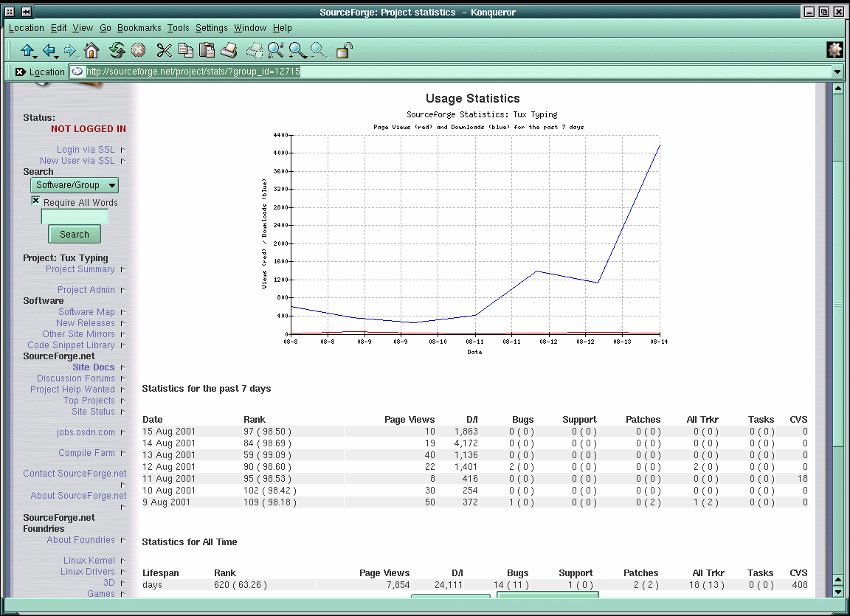Viewport: 850px width, 616px height.
Task: Open the Go menu
Action: (106, 28)
